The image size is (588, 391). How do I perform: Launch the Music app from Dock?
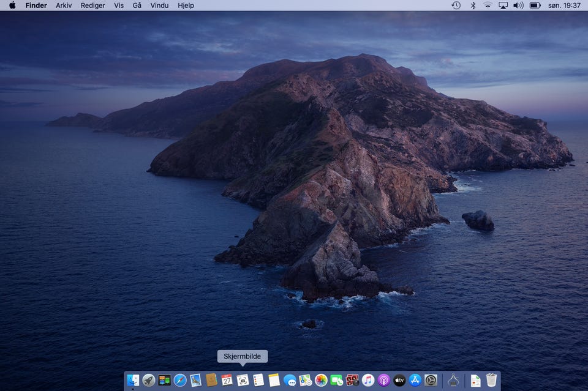tap(368, 381)
